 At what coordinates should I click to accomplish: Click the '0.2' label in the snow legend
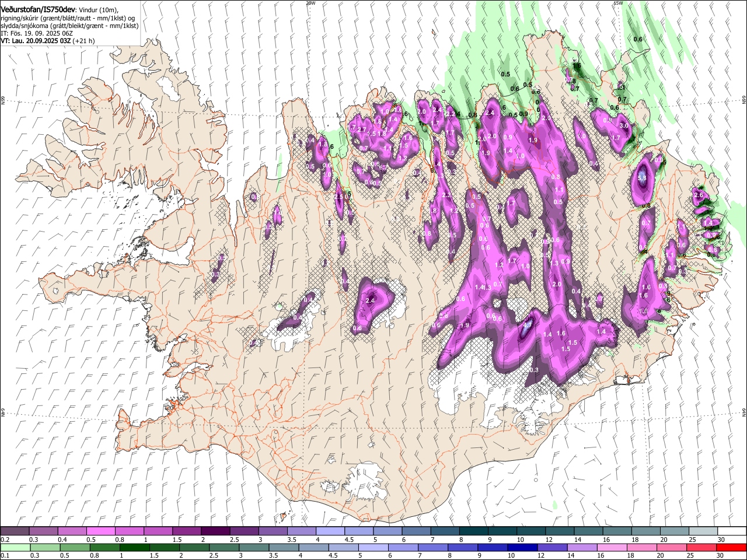4,540
